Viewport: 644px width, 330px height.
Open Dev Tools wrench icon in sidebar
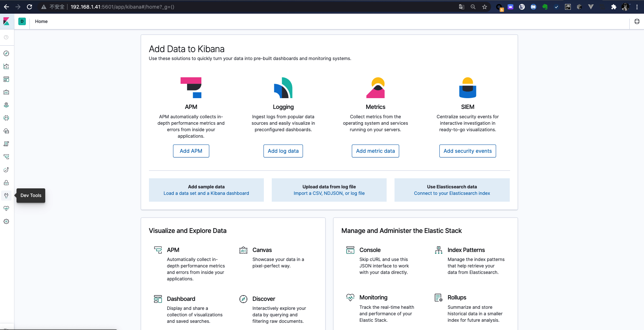coord(6,196)
